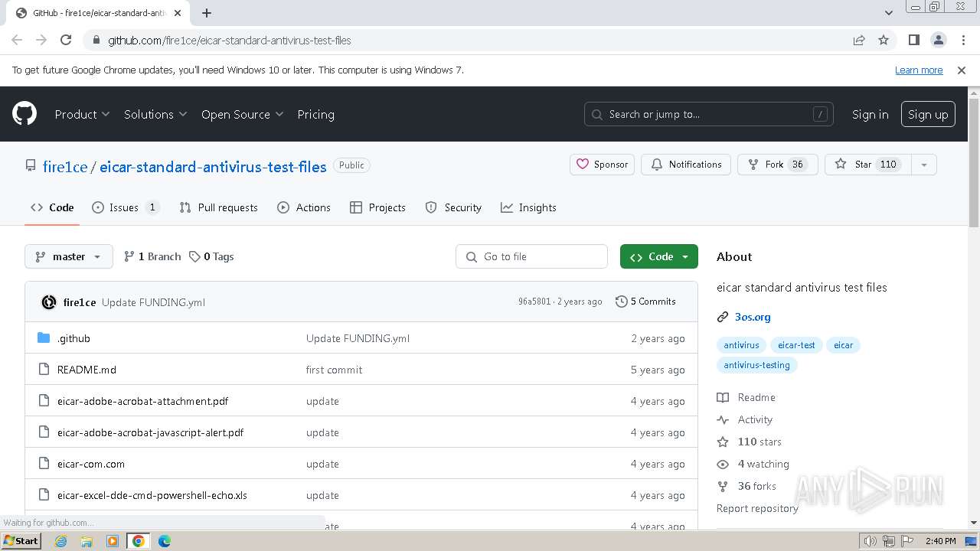
Task: Open commit hash 96a5801
Action: coord(534,302)
